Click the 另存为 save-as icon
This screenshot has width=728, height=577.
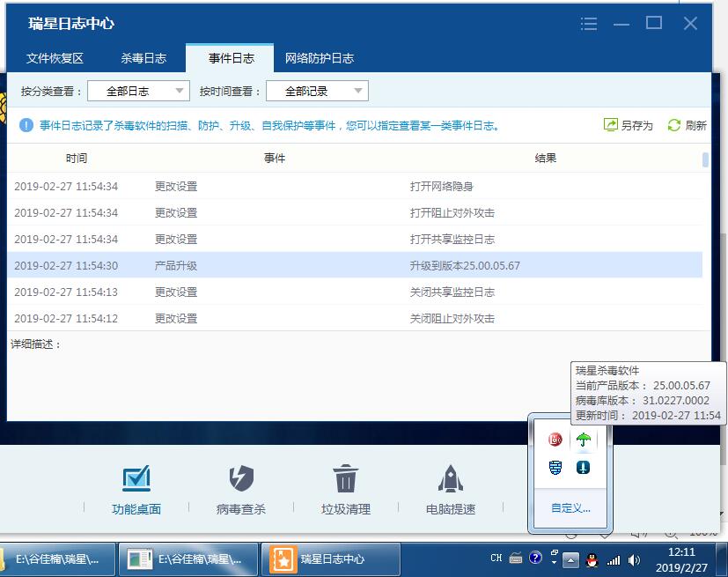[611, 125]
